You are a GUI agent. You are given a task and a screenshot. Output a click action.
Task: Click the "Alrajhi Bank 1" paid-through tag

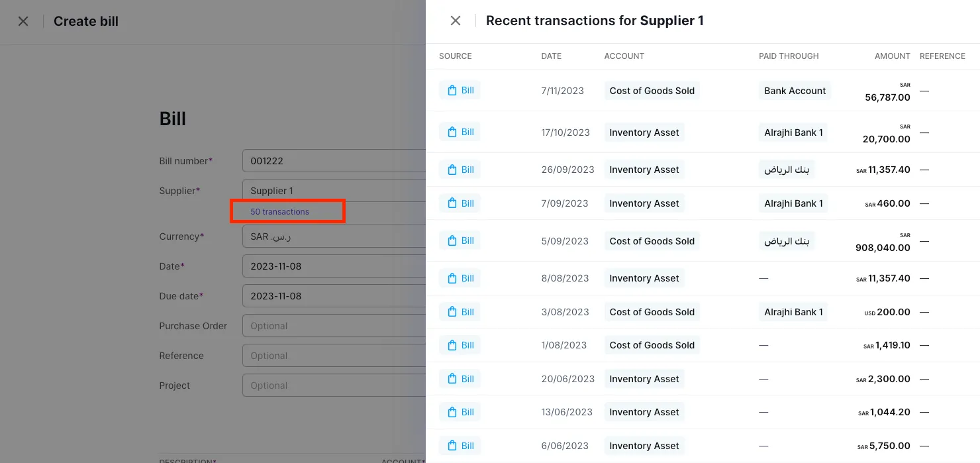[793, 132]
